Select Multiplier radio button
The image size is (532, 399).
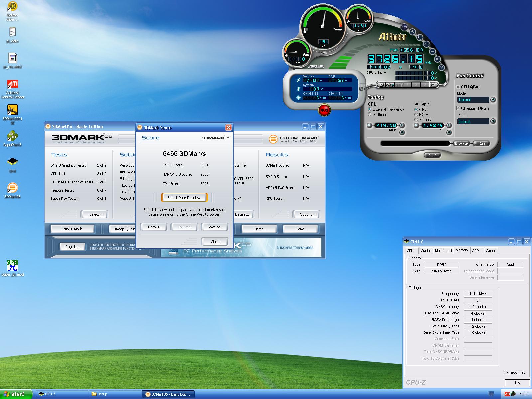point(369,114)
